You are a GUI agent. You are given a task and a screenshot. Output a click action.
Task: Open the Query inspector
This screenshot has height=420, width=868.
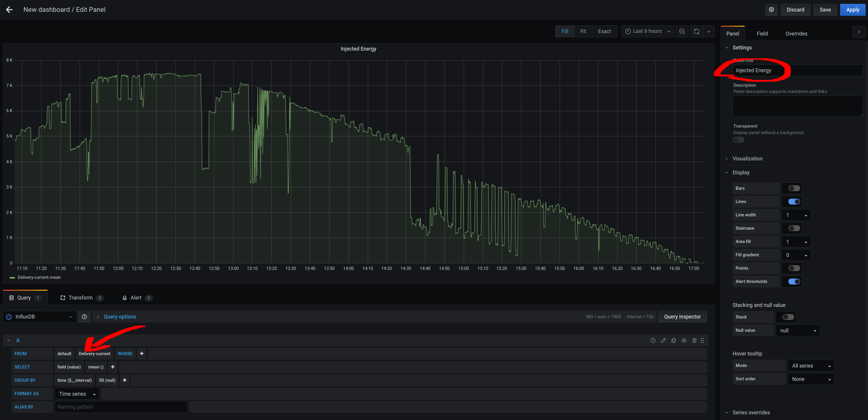coord(682,317)
